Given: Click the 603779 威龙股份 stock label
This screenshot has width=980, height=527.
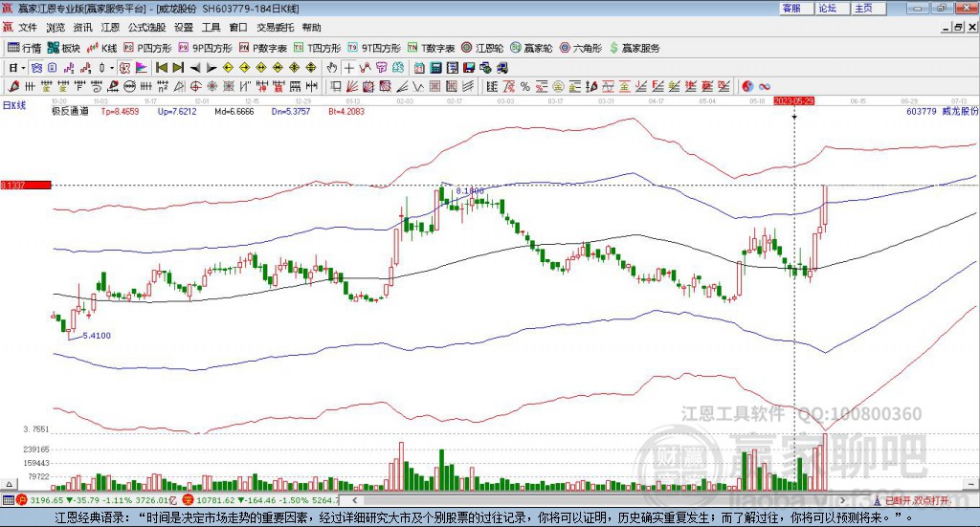Looking at the screenshot, I should [x=942, y=111].
